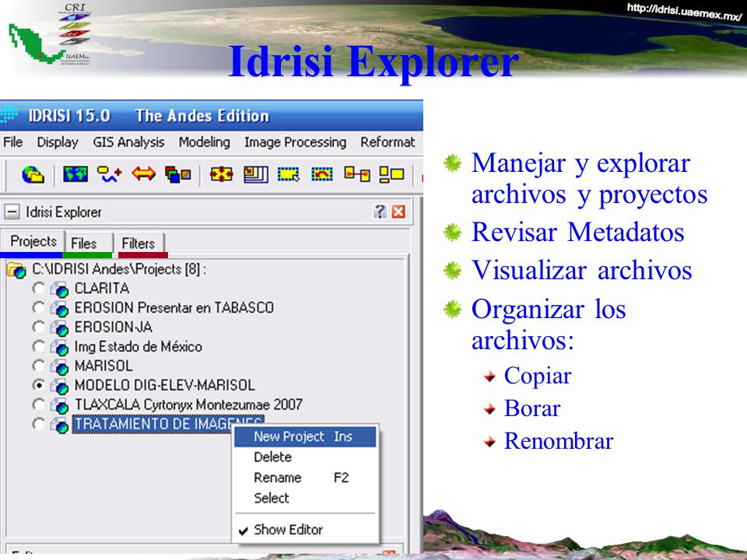Image resolution: width=747 pixels, height=560 pixels.
Task: Open Idrisi Explorer globe-folder toolbar icon
Action: tap(33, 174)
